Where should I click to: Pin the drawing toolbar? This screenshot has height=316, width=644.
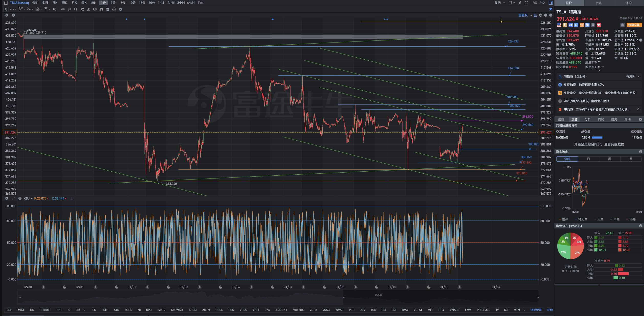pos(551,9)
